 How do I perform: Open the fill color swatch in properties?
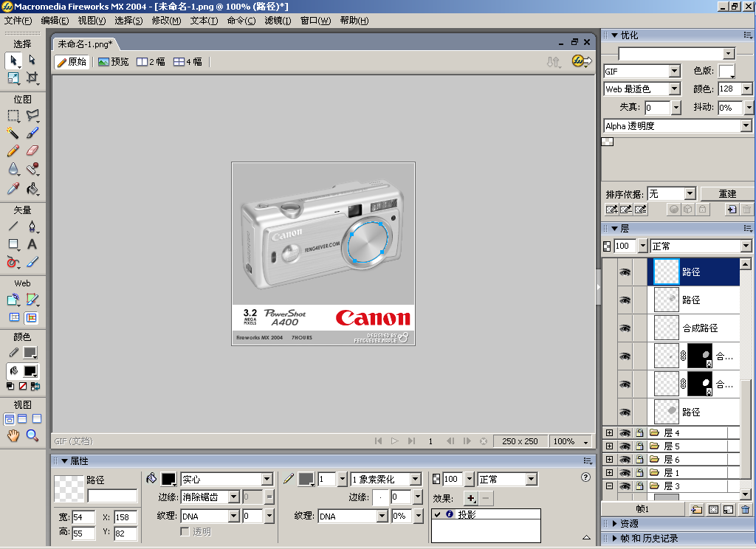coord(169,479)
